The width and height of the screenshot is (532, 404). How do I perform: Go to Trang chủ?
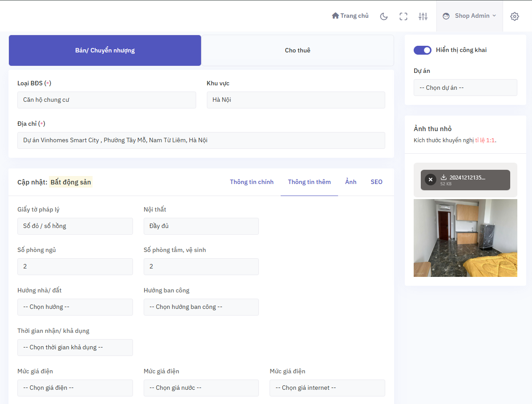(350, 15)
